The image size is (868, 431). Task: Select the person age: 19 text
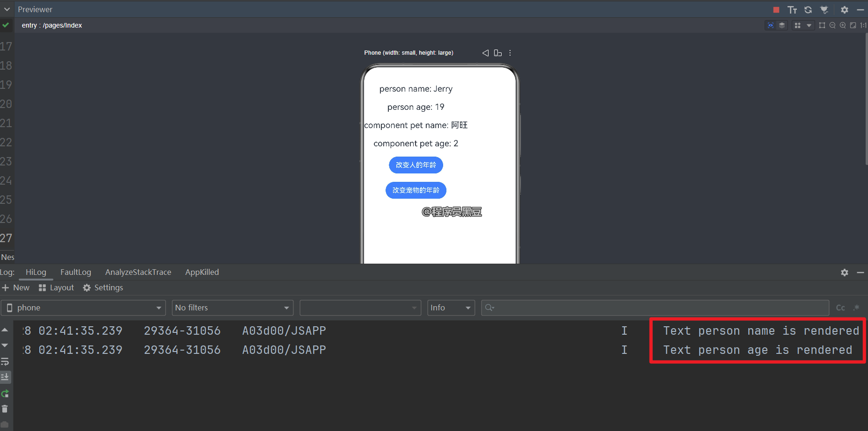(416, 107)
